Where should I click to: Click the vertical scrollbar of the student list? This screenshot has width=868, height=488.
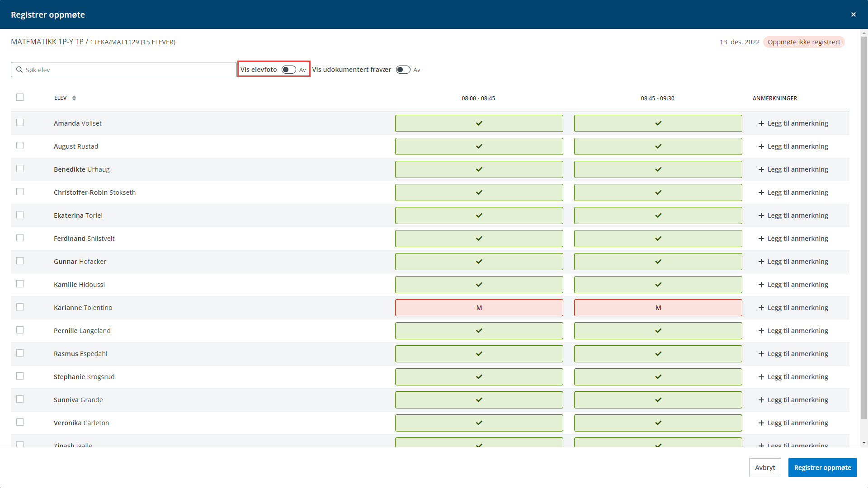[864, 227]
